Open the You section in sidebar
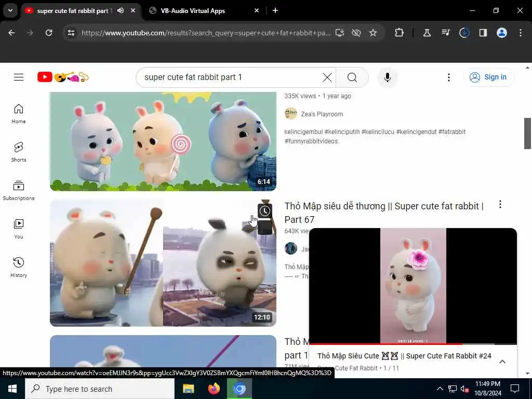Screen dimensions: 532x399 click(x=19, y=229)
